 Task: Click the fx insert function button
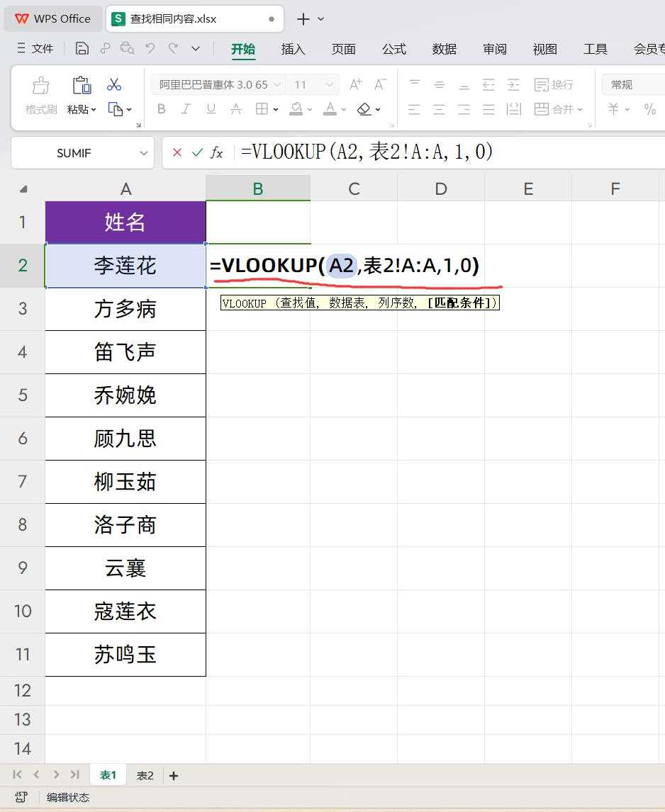217,153
